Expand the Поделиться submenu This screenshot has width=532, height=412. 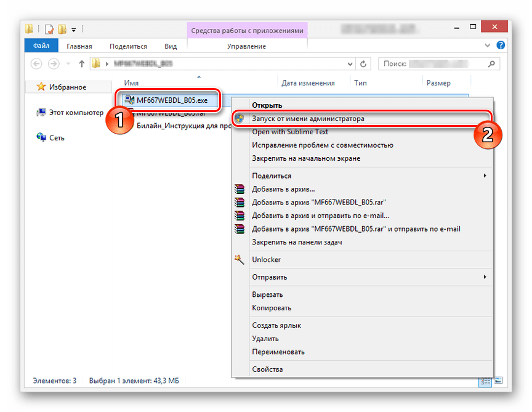[x=362, y=176]
